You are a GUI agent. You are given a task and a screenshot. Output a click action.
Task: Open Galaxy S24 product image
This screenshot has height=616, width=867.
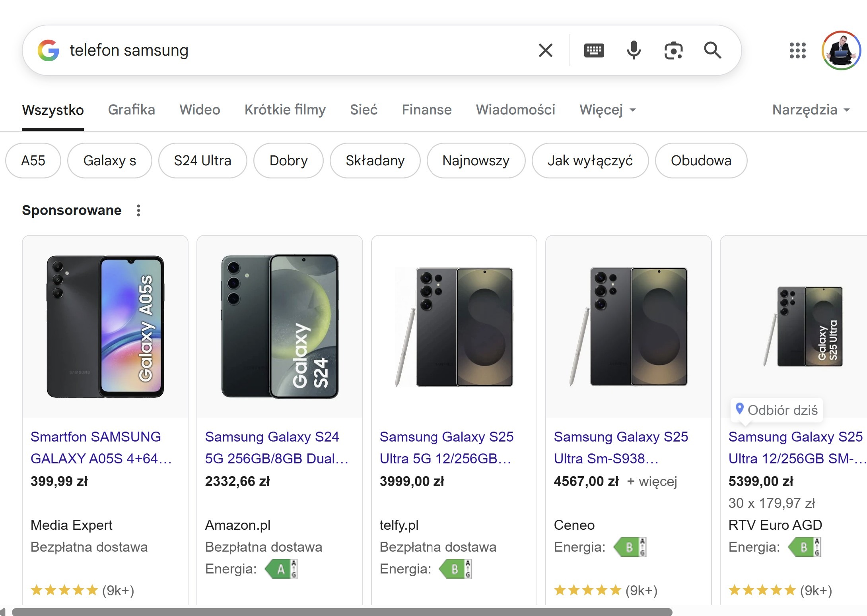tap(280, 326)
